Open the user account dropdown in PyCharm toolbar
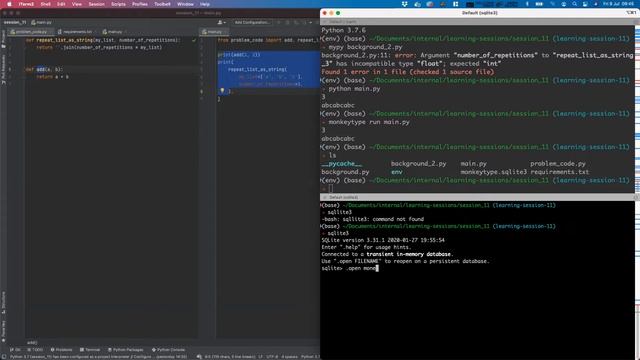 [222, 22]
